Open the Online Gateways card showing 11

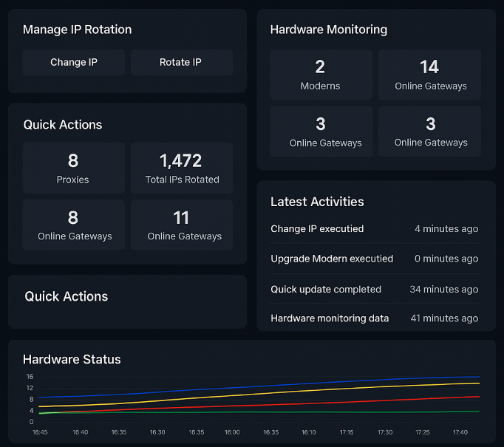click(182, 225)
